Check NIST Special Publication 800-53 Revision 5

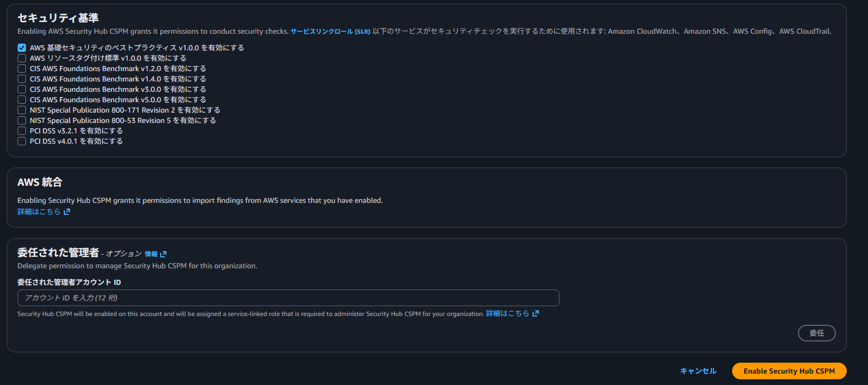22,120
